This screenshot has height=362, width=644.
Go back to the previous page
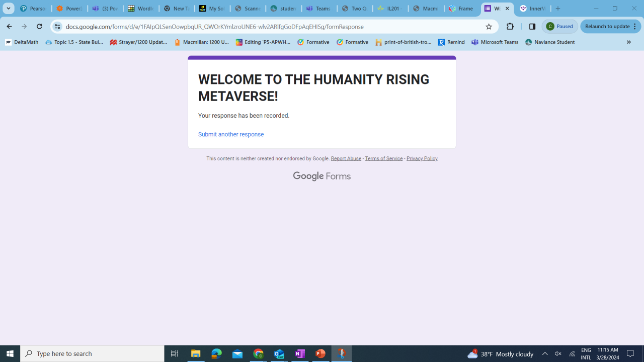tap(9, 26)
